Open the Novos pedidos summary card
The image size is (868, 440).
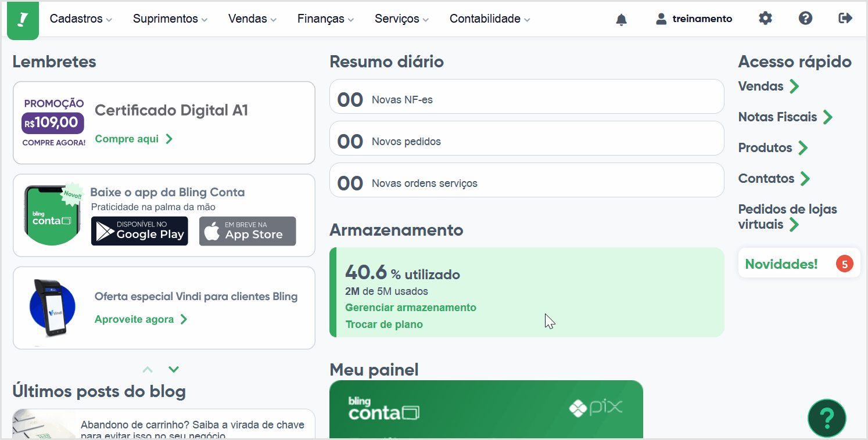point(526,138)
